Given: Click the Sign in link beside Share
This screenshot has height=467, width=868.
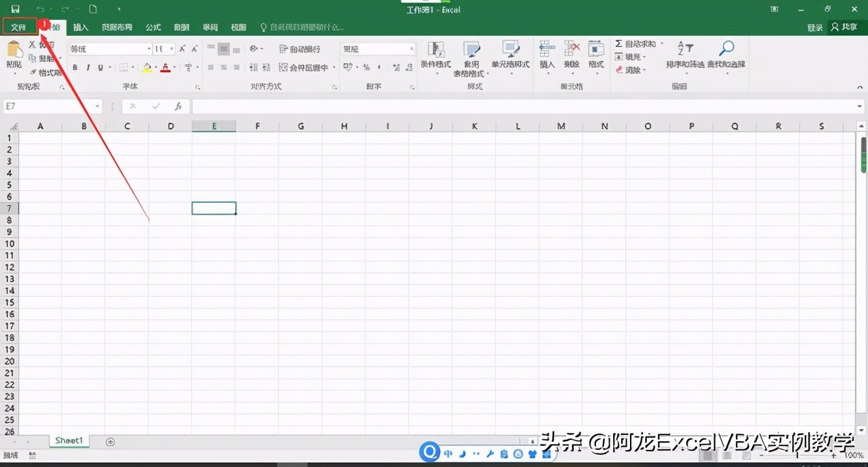Looking at the screenshot, I should [815, 28].
